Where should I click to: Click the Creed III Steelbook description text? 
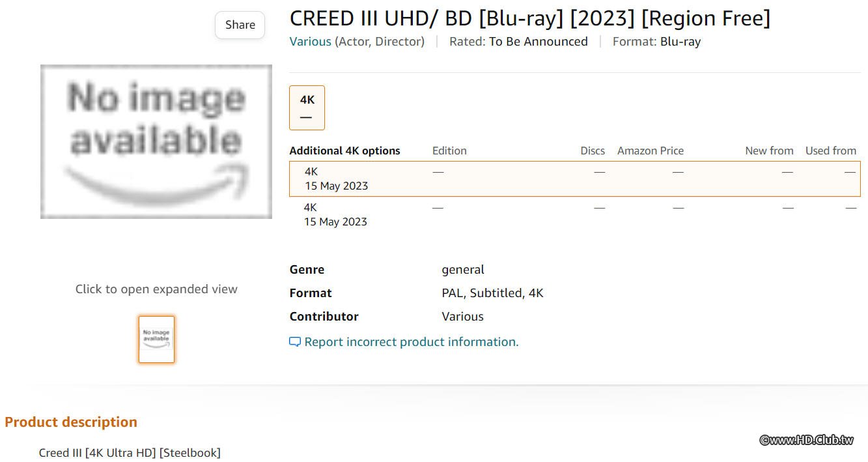130,452
